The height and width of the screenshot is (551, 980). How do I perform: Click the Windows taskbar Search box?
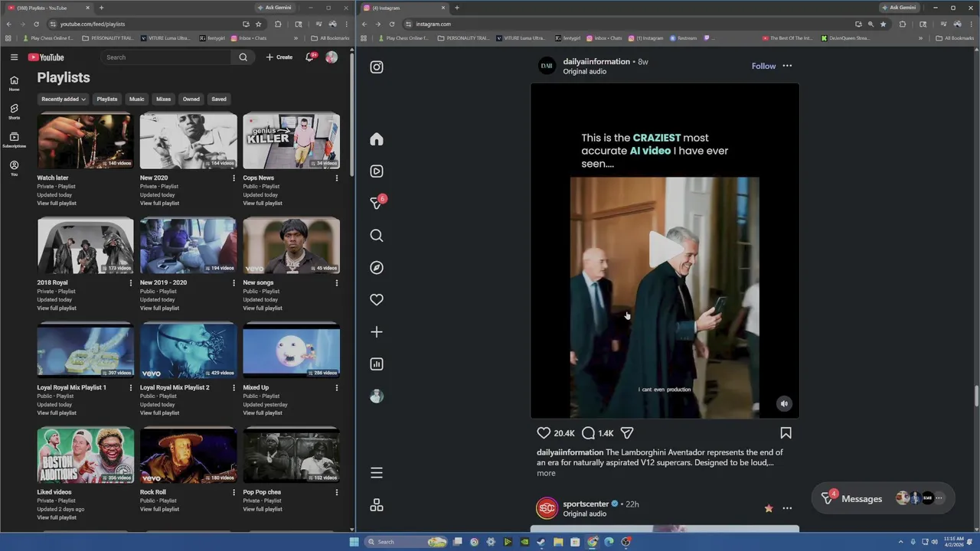[405, 542]
